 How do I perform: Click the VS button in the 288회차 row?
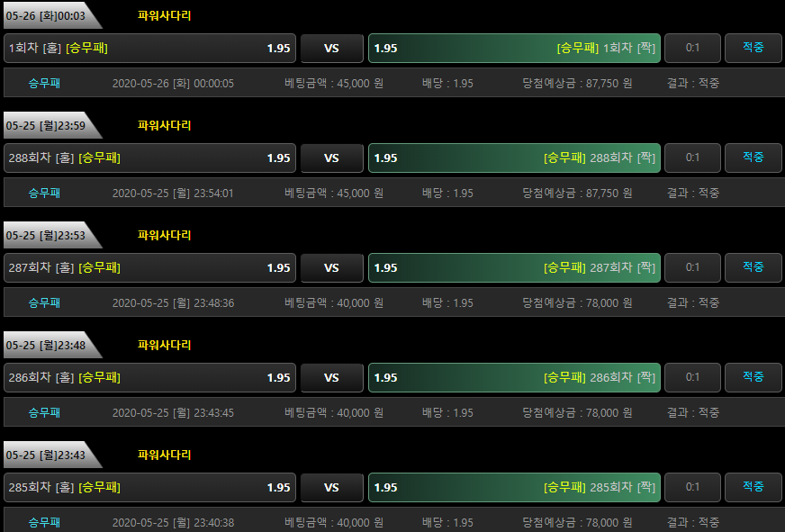coord(332,158)
